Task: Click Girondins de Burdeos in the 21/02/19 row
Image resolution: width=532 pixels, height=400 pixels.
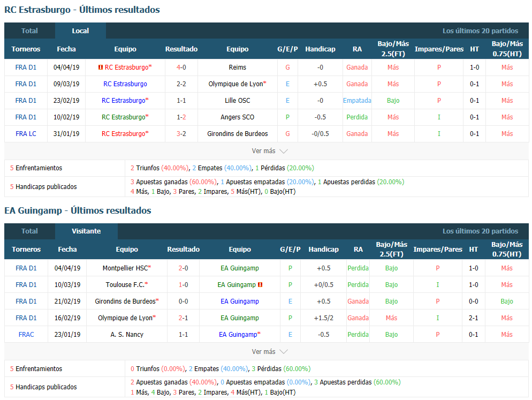Action: [x=125, y=301]
